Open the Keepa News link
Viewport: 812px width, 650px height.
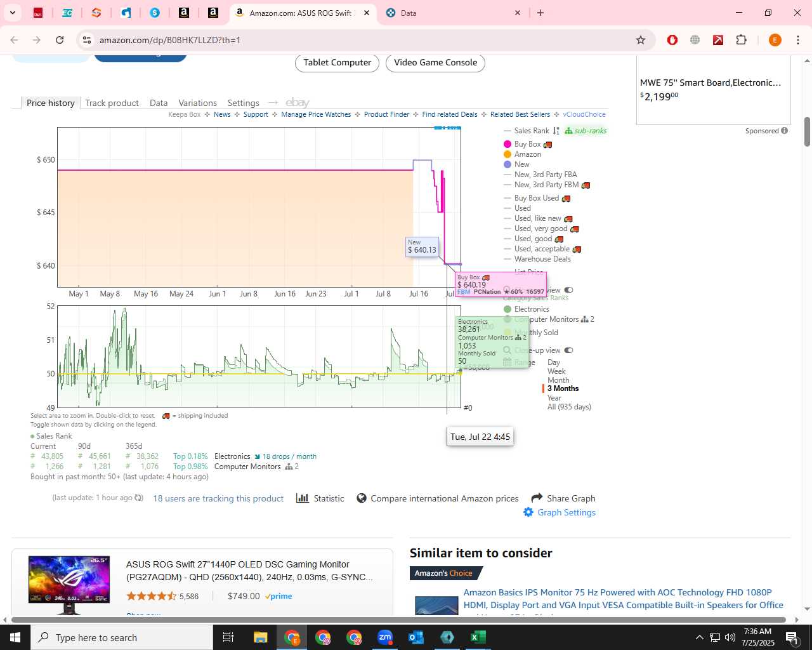pyautogui.click(x=222, y=114)
